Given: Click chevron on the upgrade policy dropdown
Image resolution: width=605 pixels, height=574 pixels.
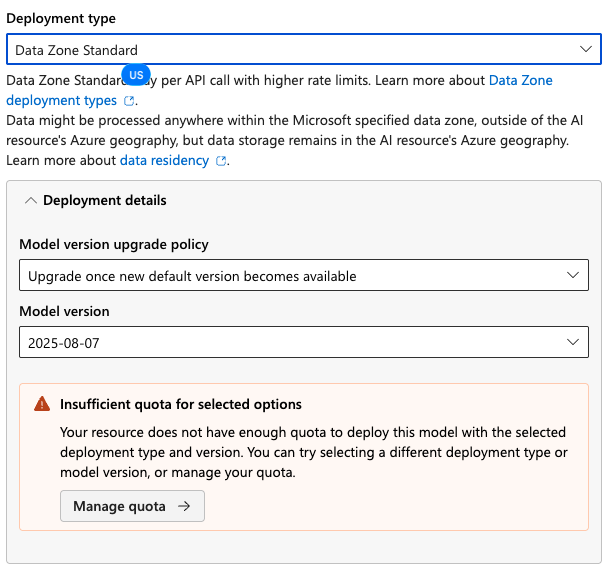Looking at the screenshot, I should click(573, 275).
